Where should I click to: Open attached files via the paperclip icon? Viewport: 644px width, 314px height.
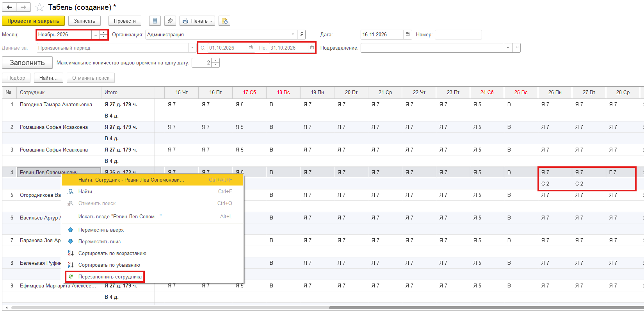(x=170, y=21)
